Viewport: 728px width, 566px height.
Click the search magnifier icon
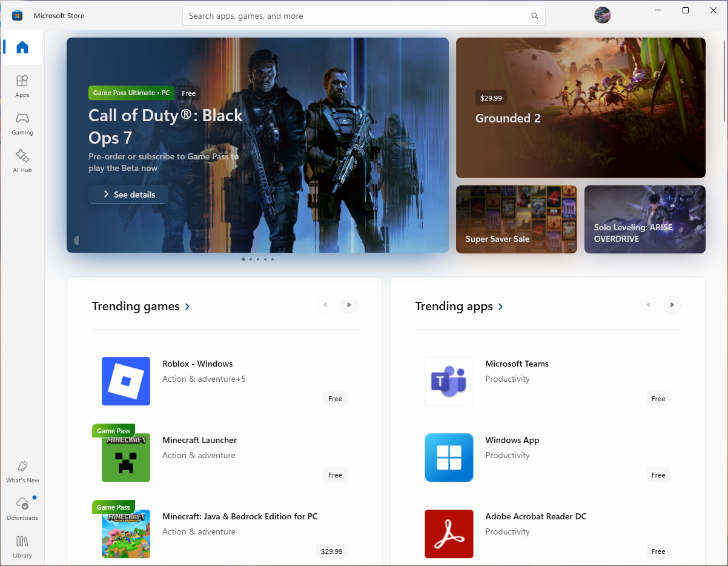(x=534, y=16)
